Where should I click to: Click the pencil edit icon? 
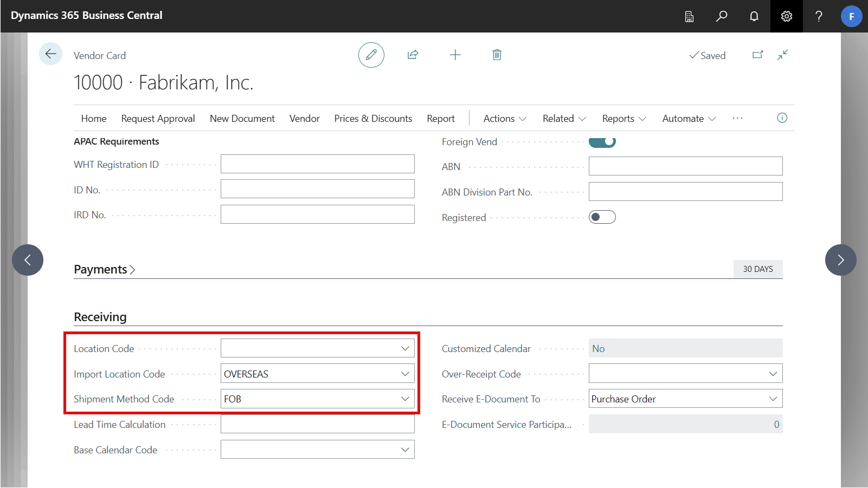pyautogui.click(x=371, y=55)
